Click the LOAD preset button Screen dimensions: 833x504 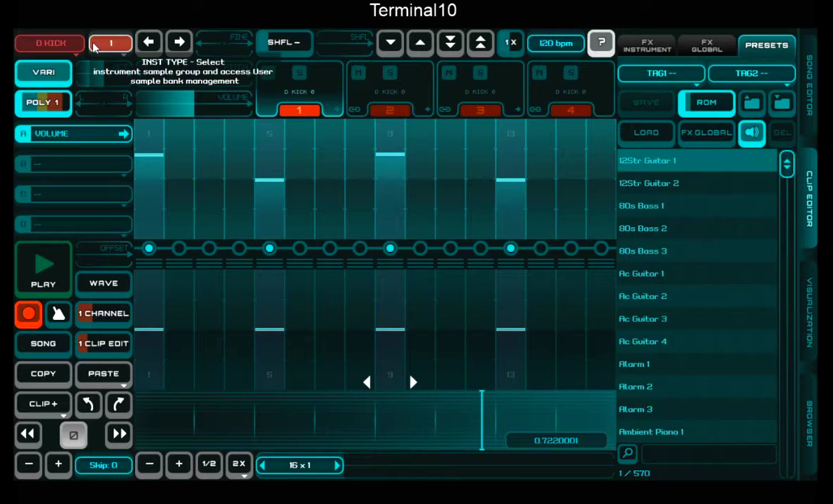(x=647, y=132)
